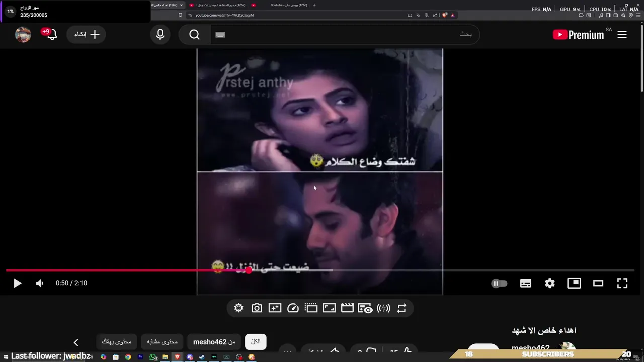Click the video title اهداء خاص الا شهد
This screenshot has width=644, height=362.
(x=544, y=330)
